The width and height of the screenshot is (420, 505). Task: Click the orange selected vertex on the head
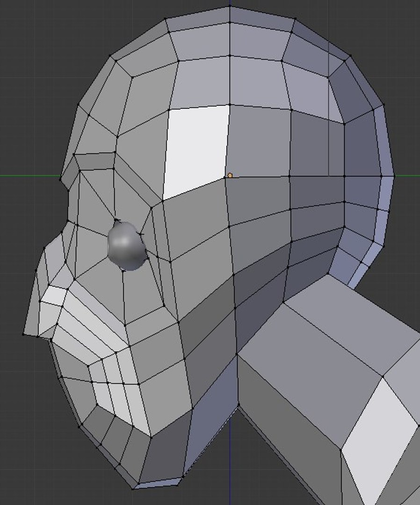pos(230,175)
